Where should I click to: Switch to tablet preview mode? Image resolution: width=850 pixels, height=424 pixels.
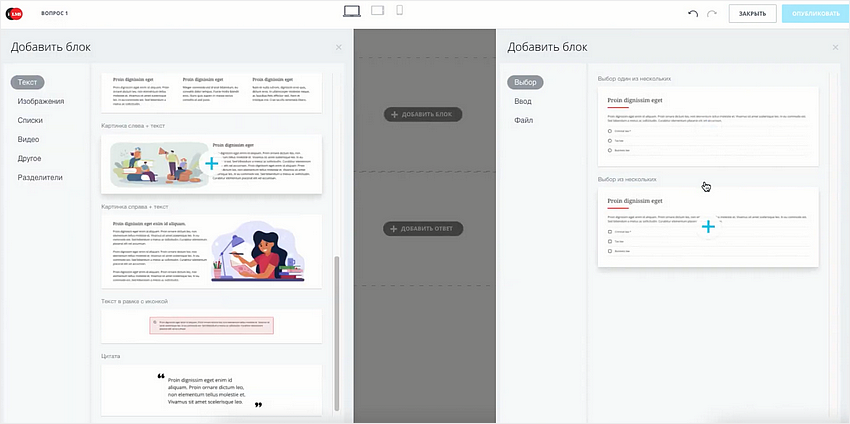click(377, 10)
